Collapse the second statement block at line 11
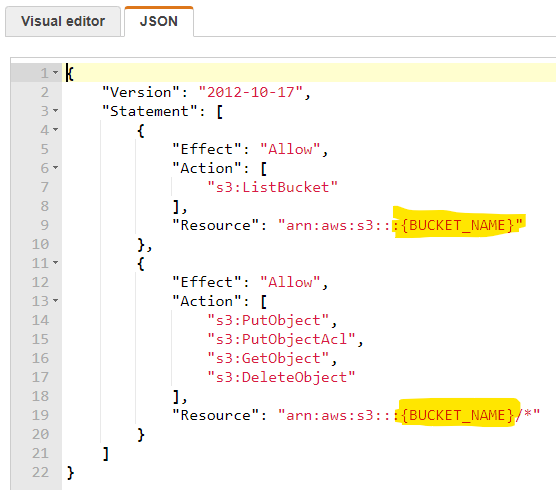556x490 pixels. (x=56, y=263)
